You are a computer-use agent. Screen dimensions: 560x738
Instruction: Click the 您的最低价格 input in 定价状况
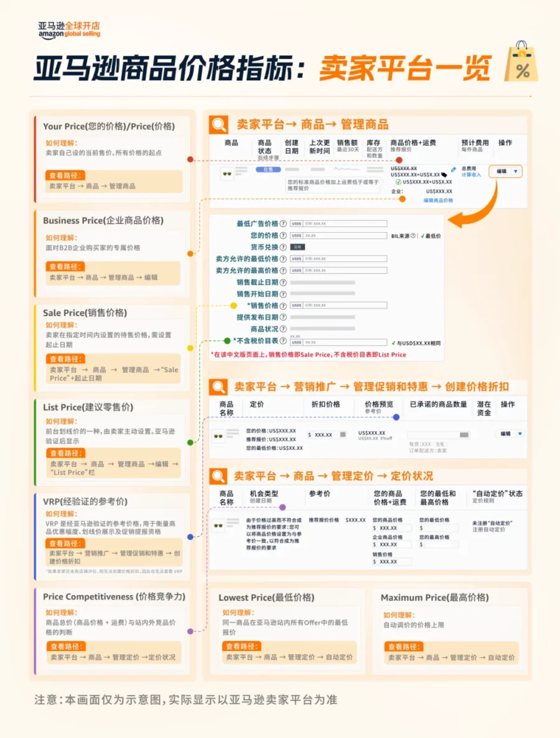[439, 528]
